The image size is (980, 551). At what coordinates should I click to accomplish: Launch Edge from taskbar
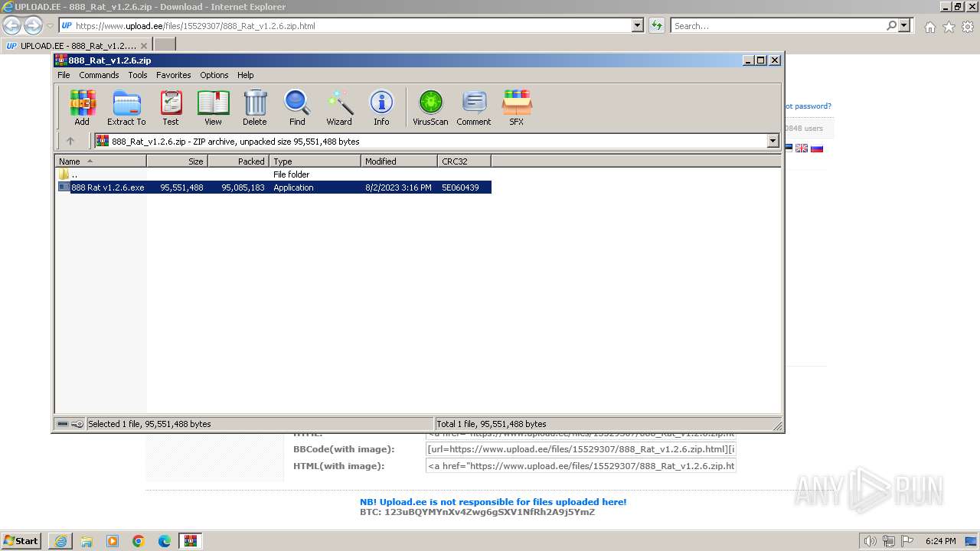pos(165,541)
